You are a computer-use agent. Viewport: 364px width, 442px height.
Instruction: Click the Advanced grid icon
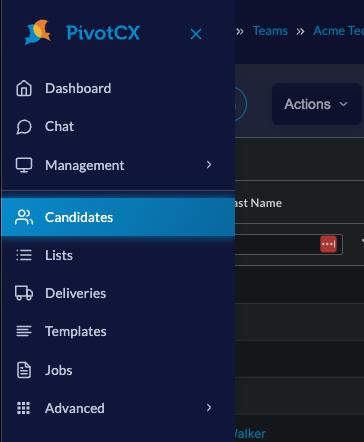(24, 408)
